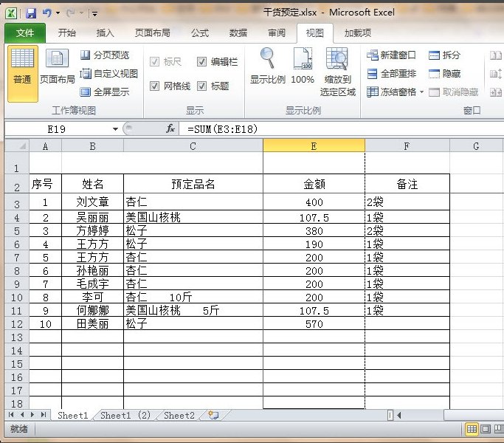The image size is (504, 443).
Task: Click the 100% zoom icon
Action: pos(303,58)
